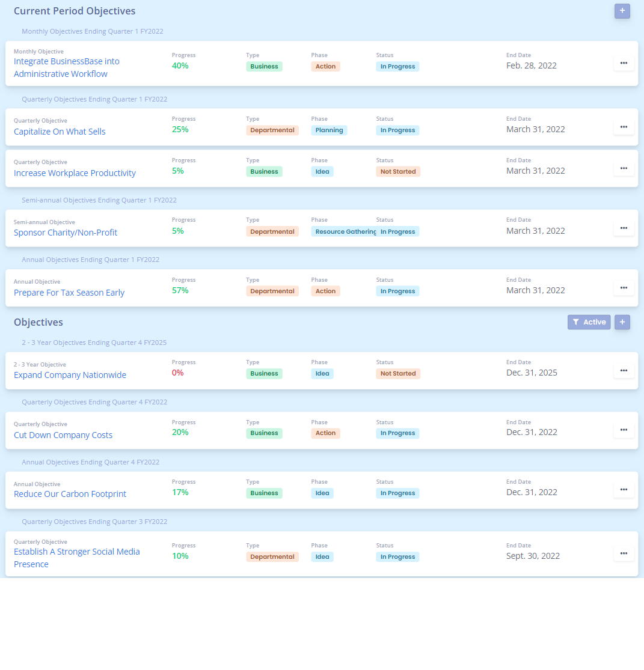The height and width of the screenshot is (670, 644).
Task: Add a new objective in Objectives section
Action: click(x=622, y=322)
